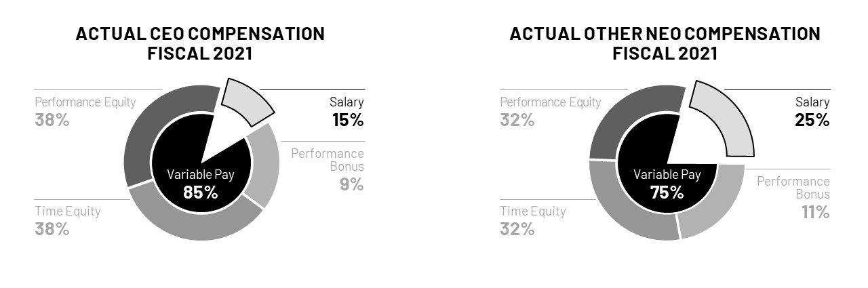Click the "Actual Other NEO Compensation Fiscal 2021" title
This screenshot has width=868, height=288.
click(x=665, y=43)
